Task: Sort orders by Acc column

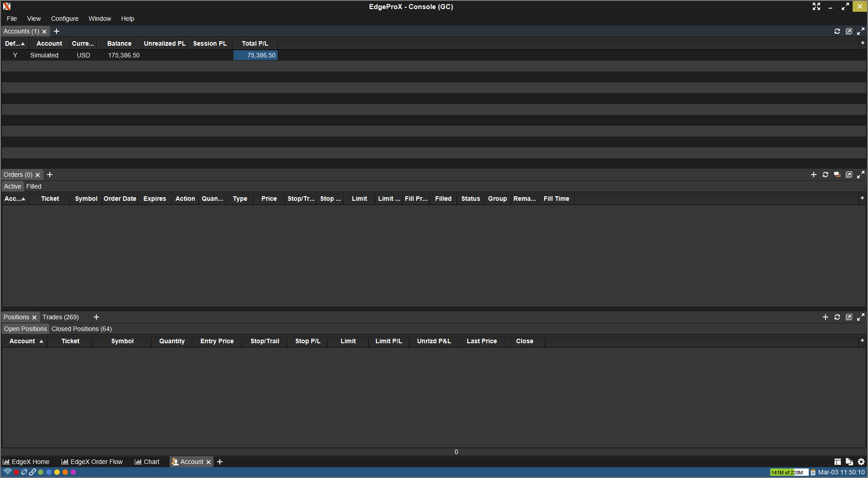Action: click(x=15, y=199)
